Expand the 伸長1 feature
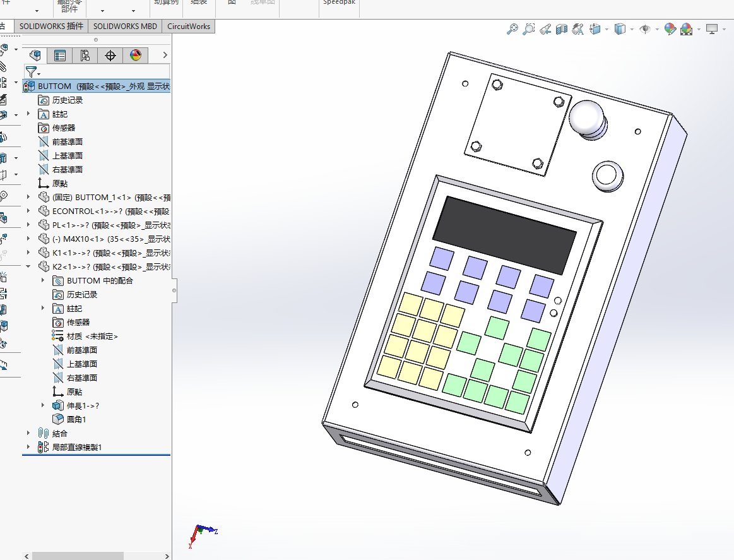Viewport: 734px width, 560px height. [42, 405]
